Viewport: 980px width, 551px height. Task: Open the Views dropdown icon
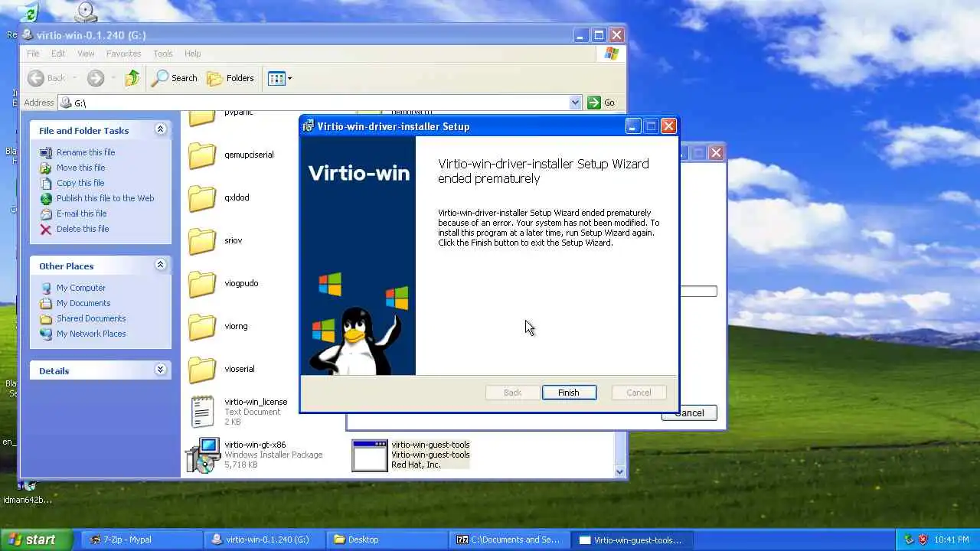click(280, 78)
